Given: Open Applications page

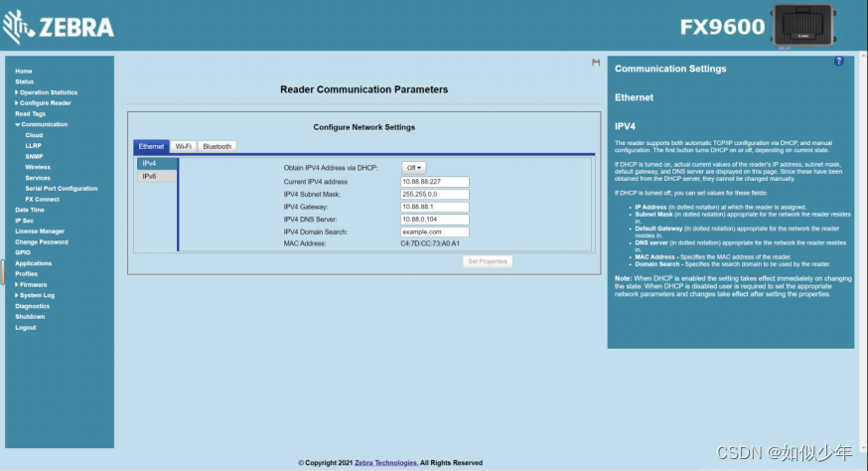Looking at the screenshot, I should (33, 263).
